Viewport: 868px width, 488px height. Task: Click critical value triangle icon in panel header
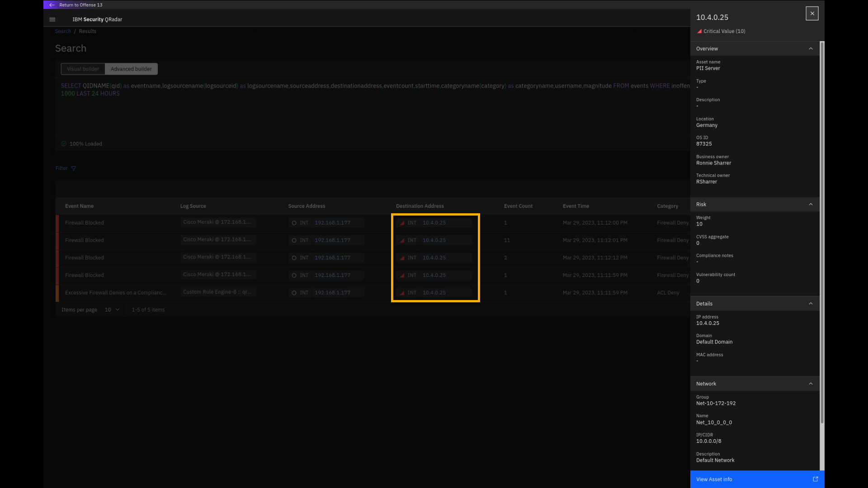699,31
